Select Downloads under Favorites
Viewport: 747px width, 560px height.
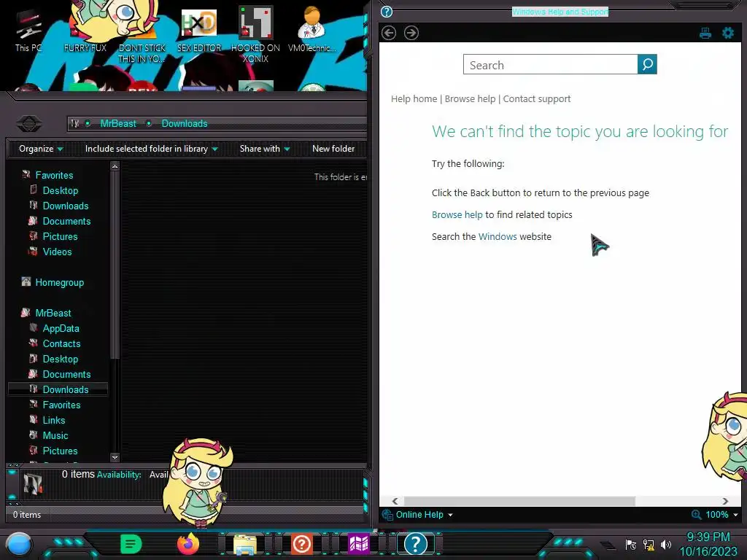tap(65, 206)
